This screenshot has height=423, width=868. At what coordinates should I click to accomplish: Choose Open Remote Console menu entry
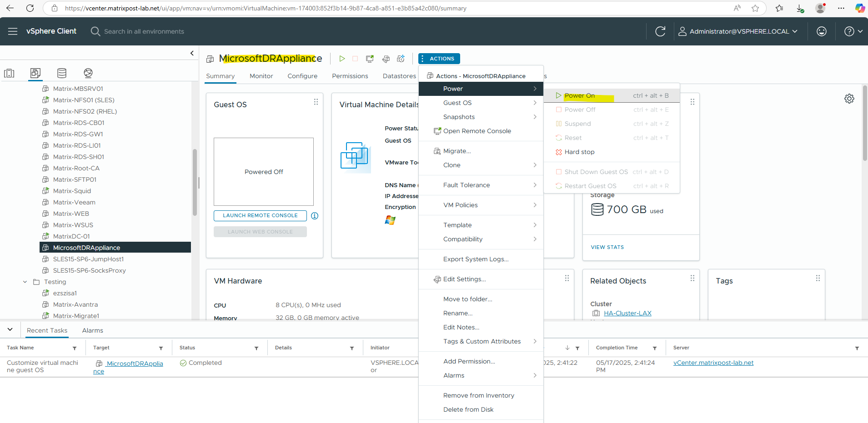[481, 131]
